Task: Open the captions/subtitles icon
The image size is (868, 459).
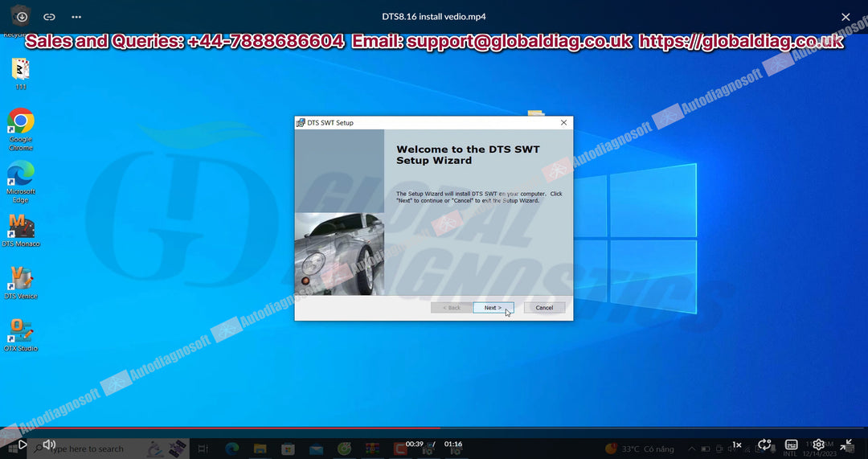Action: click(792, 445)
